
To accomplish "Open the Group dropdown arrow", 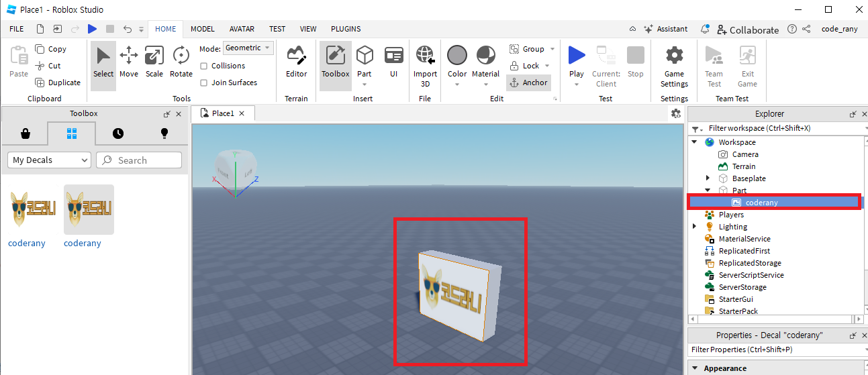I will [552, 49].
